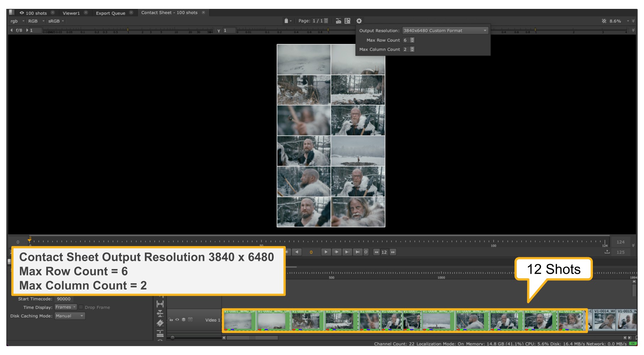Open the Time Display Frames dropdown
Viewport: 644px width, 355px height.
coord(66,307)
